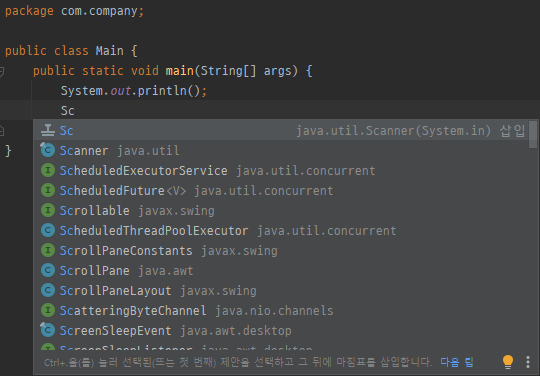Click the yellow lightbulb tip icon
540x376 pixels.
[508, 362]
